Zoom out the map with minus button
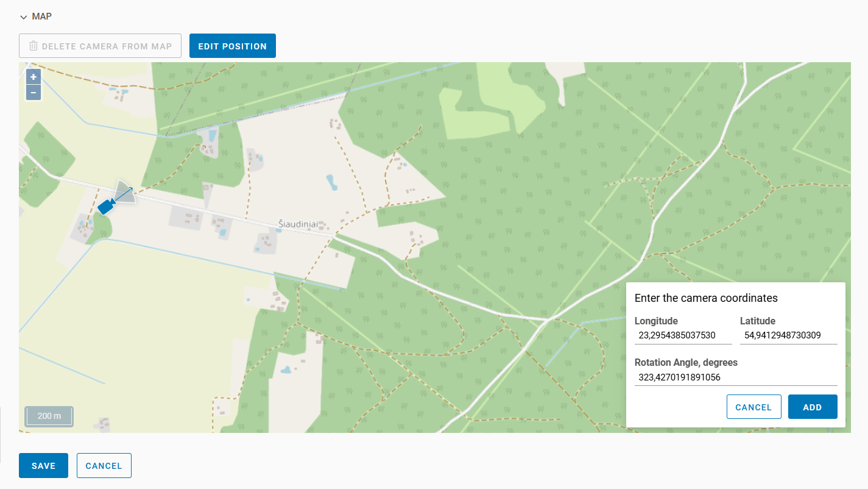This screenshot has width=868, height=489. click(x=34, y=92)
